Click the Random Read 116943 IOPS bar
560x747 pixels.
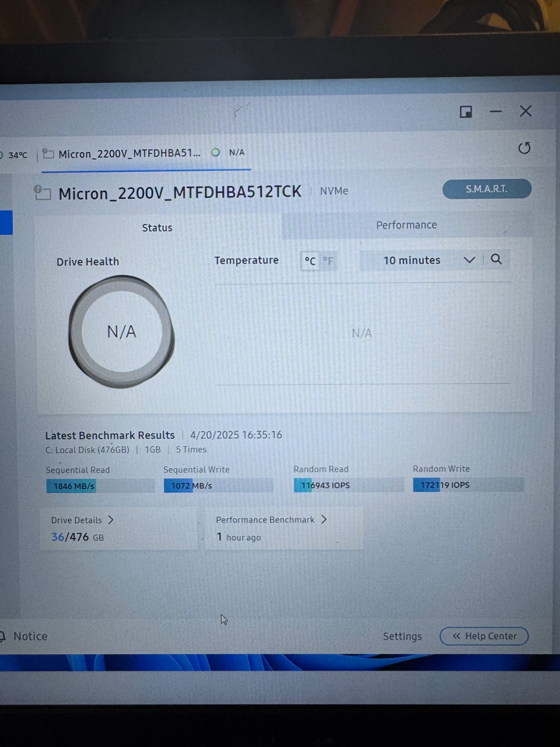pyautogui.click(x=349, y=485)
